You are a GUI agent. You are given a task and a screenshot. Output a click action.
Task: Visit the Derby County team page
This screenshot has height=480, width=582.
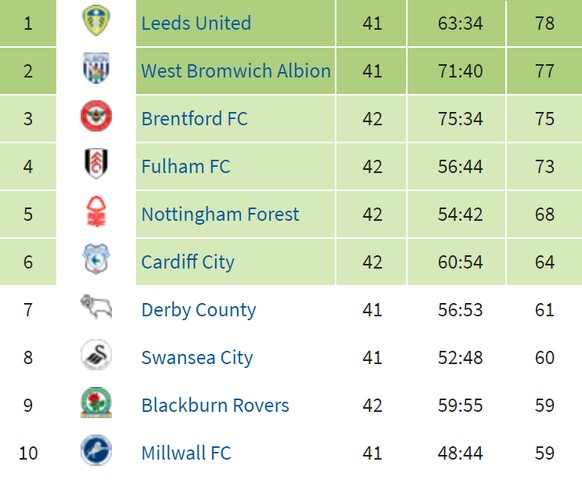[x=199, y=310]
